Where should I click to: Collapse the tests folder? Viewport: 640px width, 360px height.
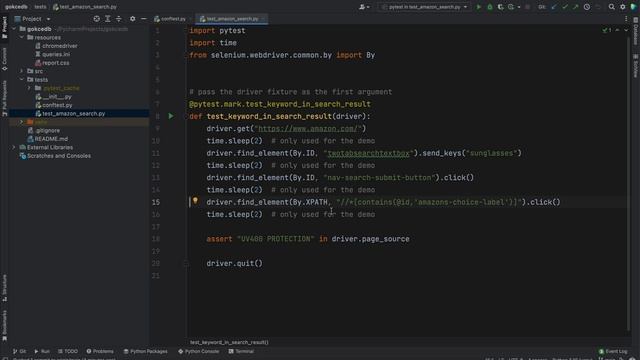click(22, 80)
